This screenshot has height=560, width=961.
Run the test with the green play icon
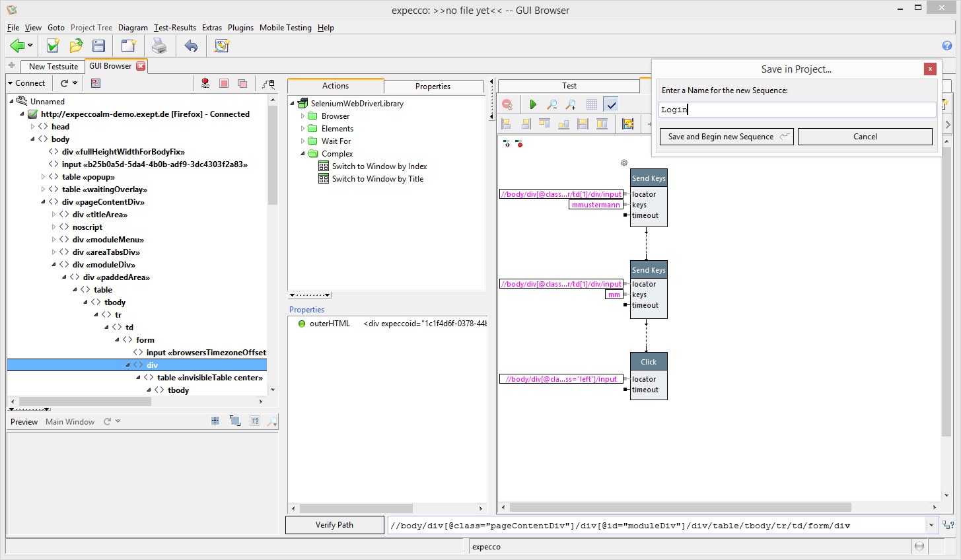pos(533,104)
